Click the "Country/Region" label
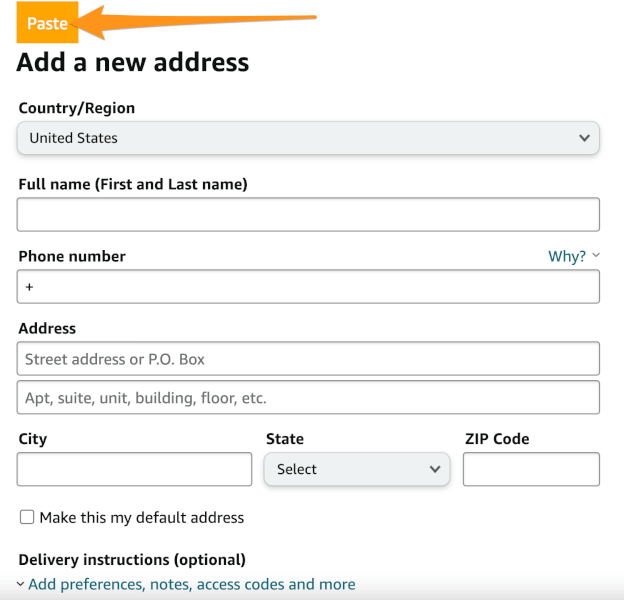 [x=77, y=108]
